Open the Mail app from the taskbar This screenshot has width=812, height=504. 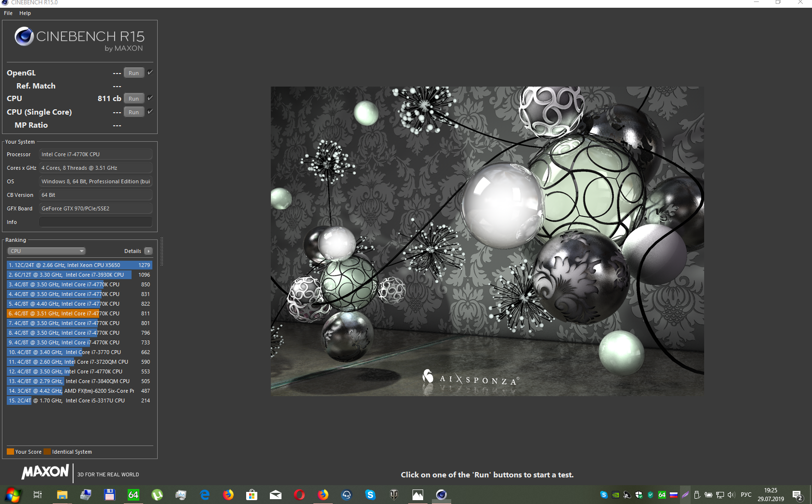point(276,495)
